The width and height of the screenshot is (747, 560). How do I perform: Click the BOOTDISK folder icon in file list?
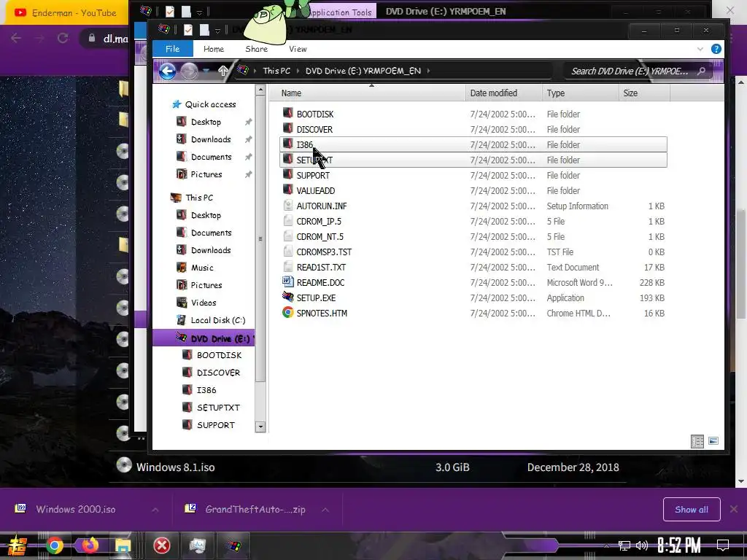point(287,113)
